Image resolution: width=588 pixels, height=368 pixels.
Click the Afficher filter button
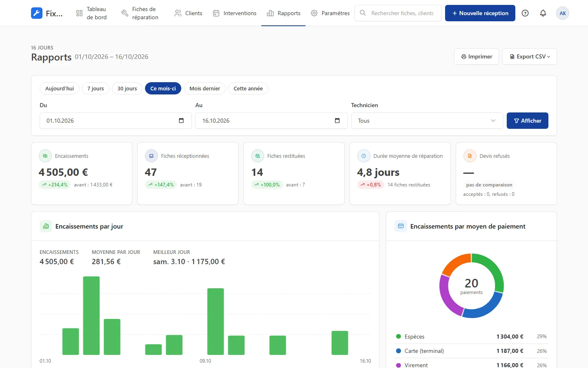[x=528, y=121]
